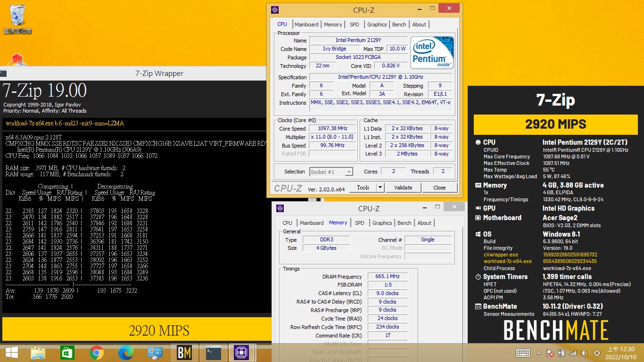Click the Core Speed value 1097.38 MHz
The image size is (644, 362).
333,129
